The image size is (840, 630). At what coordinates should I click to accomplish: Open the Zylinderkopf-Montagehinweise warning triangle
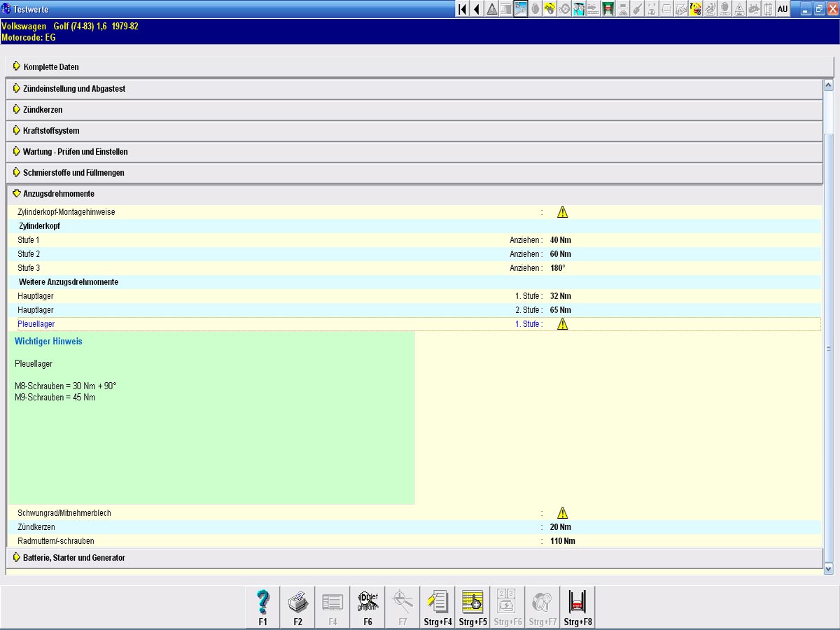click(562, 212)
